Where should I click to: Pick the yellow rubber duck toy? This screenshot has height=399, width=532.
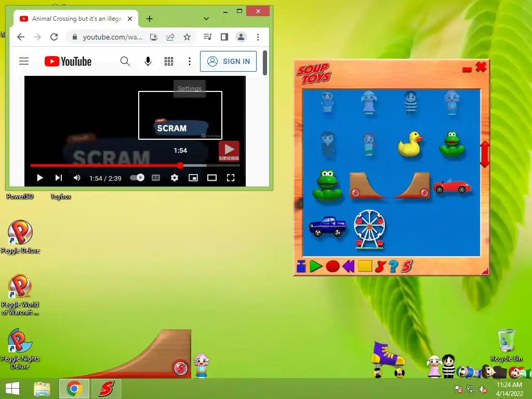tap(410, 144)
